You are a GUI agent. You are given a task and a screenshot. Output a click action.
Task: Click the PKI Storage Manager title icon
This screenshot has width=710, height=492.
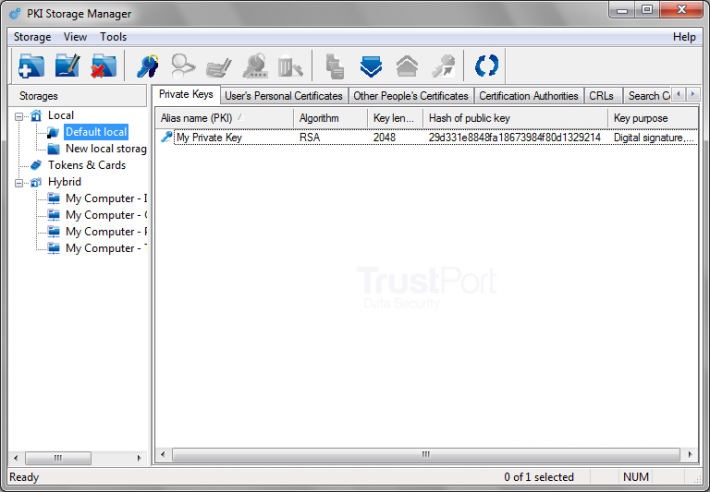[15, 14]
